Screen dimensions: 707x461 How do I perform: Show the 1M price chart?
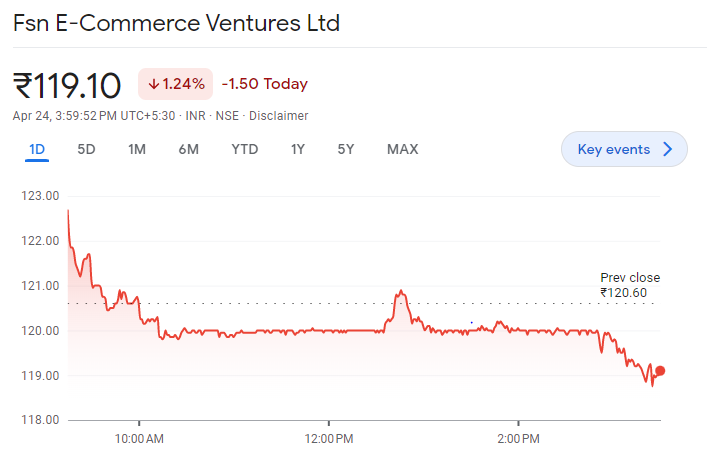tap(137, 150)
